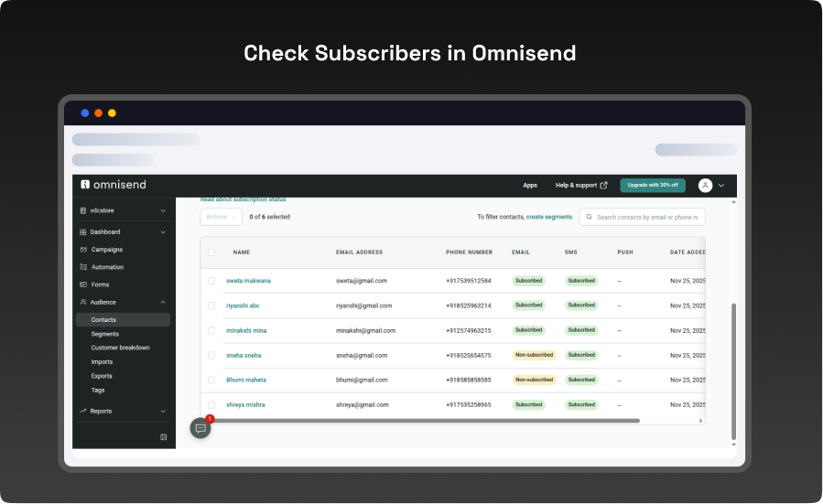Click the Campaigns envelope icon in sidebar
The width and height of the screenshot is (823, 504).
[83, 250]
